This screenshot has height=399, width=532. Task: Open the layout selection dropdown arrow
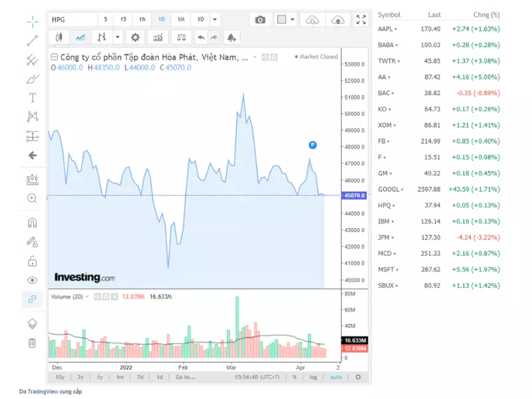293,19
